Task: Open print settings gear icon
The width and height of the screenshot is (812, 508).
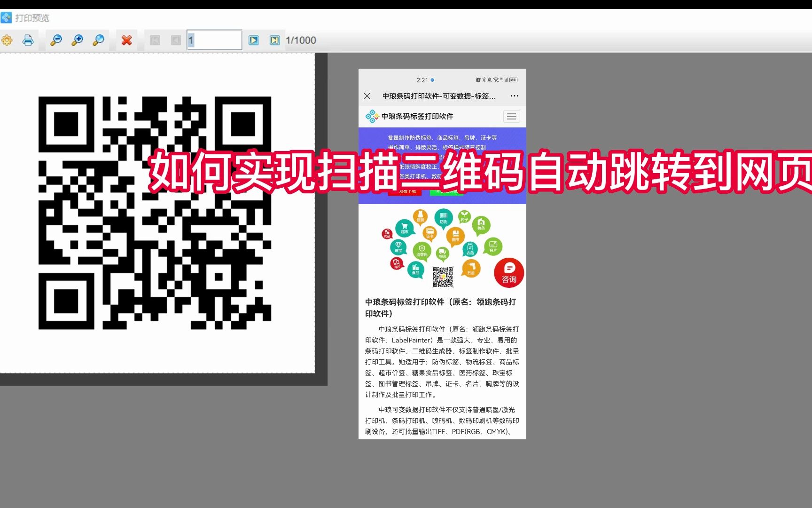Action: tap(7, 40)
